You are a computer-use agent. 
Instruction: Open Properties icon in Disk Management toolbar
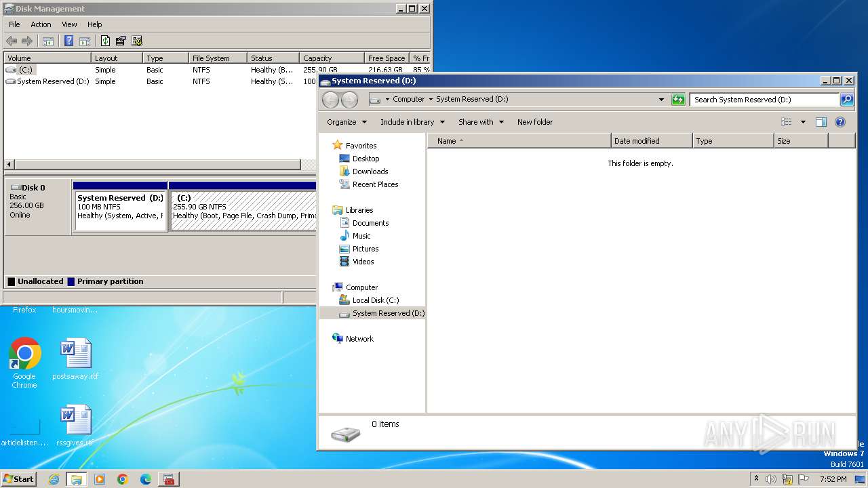(x=121, y=41)
